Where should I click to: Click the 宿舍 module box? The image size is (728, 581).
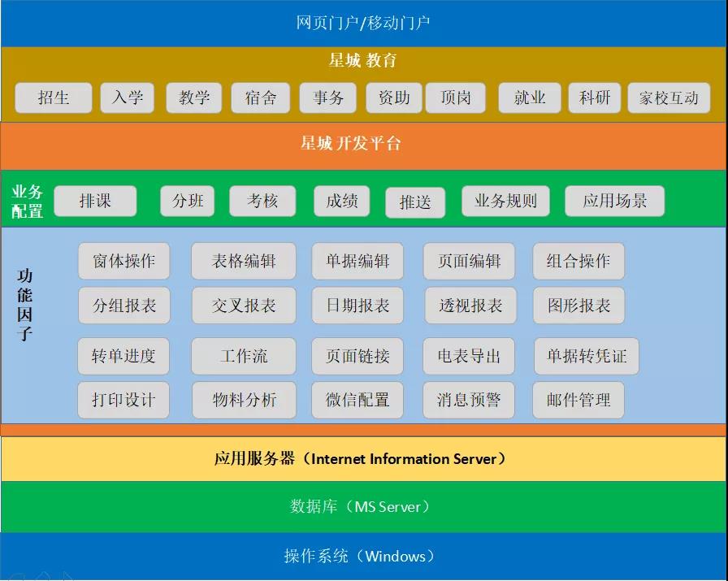click(x=261, y=98)
